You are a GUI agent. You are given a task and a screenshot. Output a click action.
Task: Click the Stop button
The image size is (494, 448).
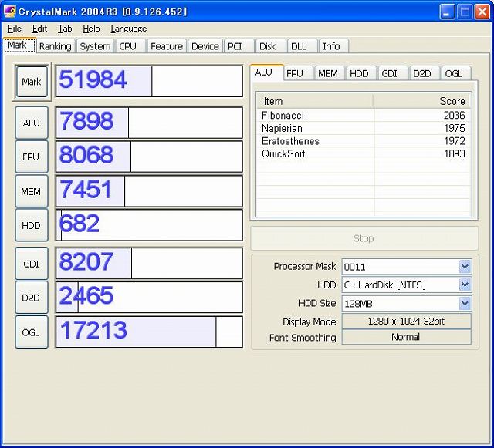click(x=364, y=238)
